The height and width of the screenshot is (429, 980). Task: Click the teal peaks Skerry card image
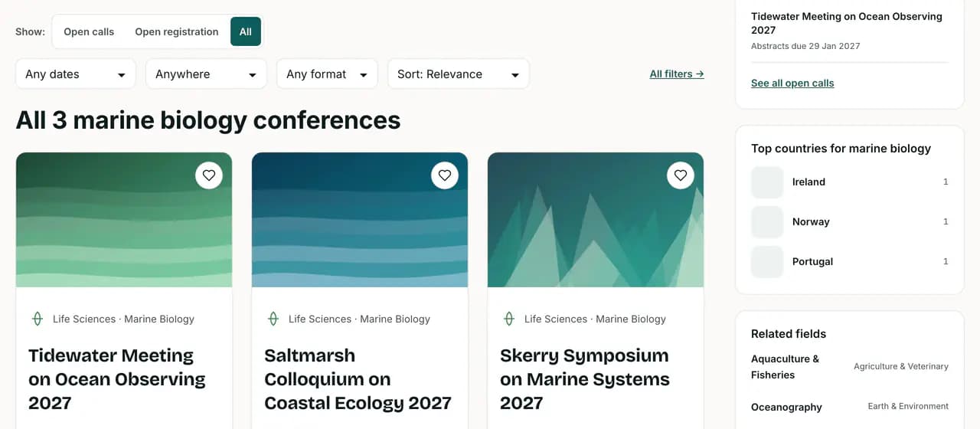click(x=596, y=220)
